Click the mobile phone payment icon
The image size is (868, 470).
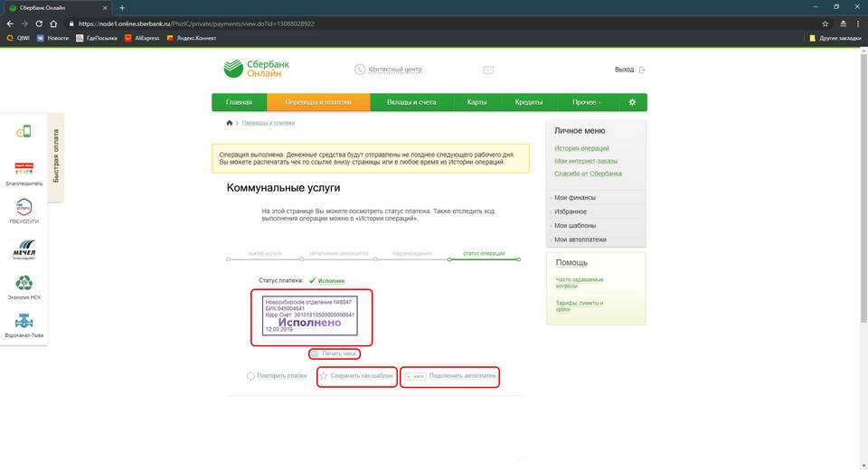(24, 132)
